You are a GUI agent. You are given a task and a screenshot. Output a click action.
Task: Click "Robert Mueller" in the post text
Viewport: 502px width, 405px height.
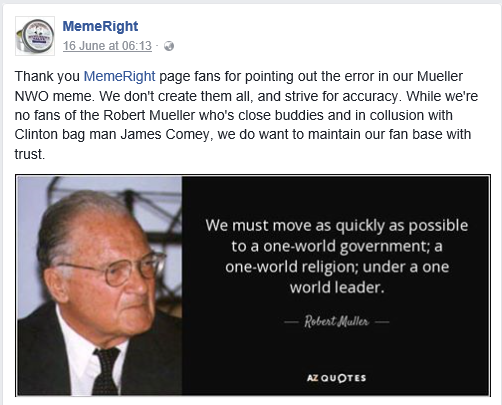(149, 115)
